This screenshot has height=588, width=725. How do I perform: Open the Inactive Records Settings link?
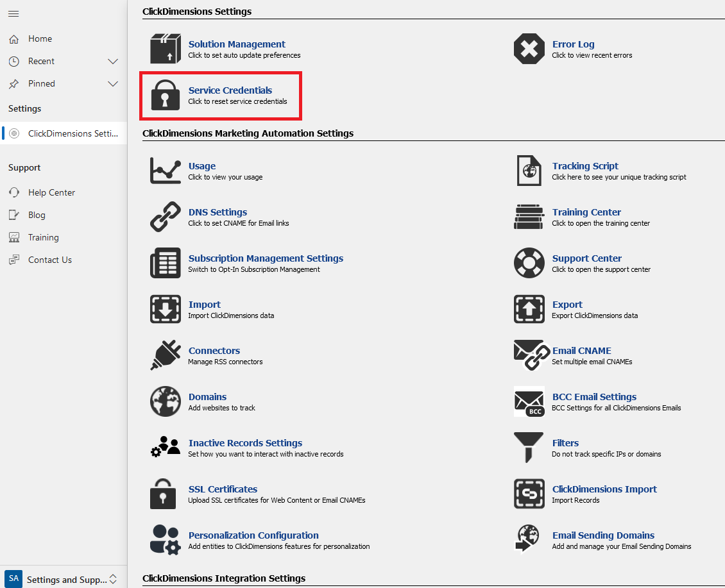tap(245, 443)
